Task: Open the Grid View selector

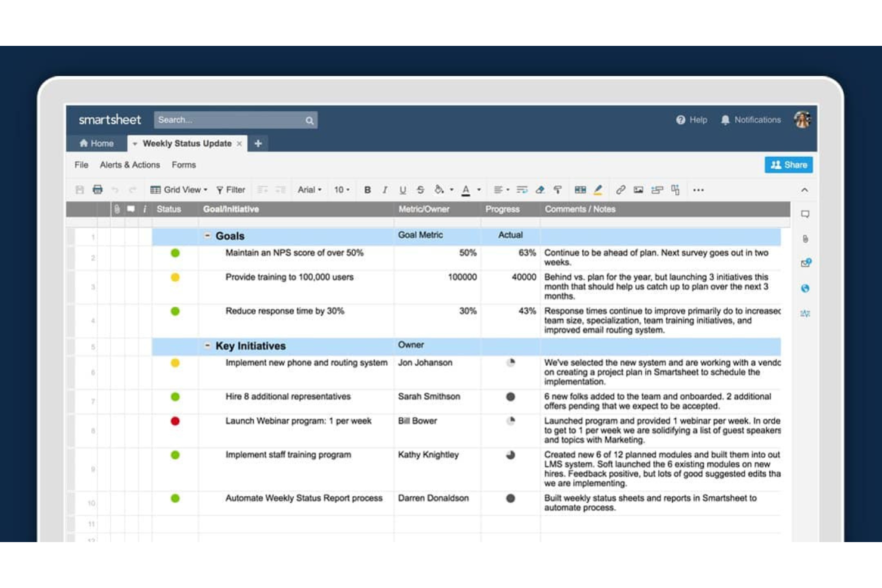Action: point(181,189)
